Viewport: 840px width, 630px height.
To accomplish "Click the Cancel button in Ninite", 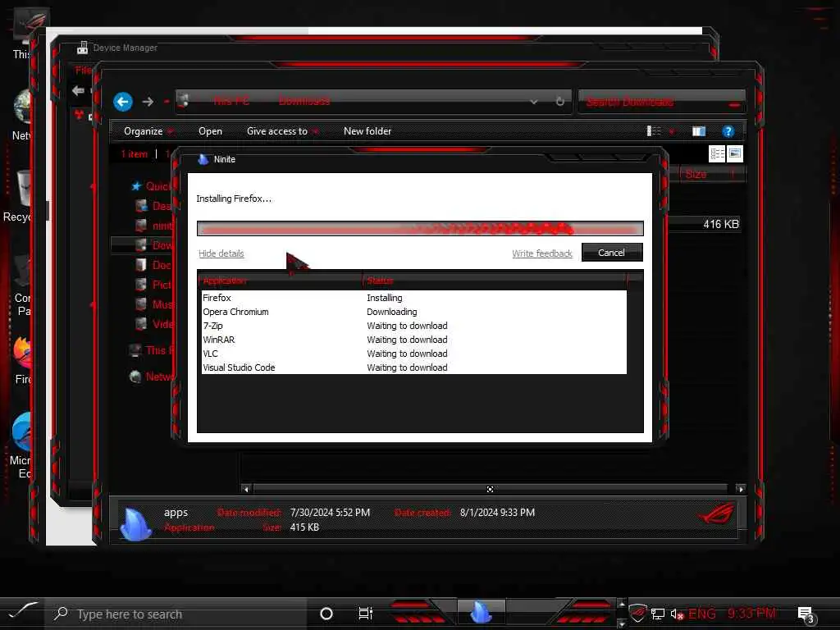I will pyautogui.click(x=612, y=253).
